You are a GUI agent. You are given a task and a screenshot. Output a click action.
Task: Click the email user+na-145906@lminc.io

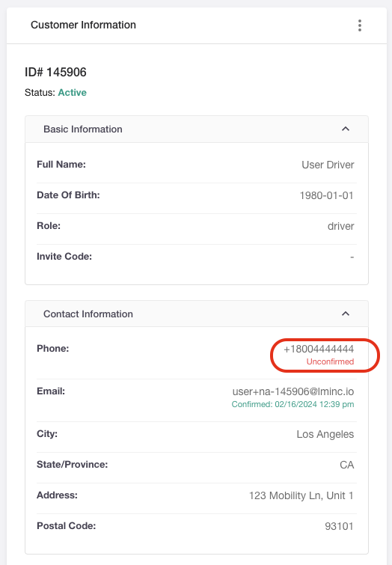[x=293, y=391]
